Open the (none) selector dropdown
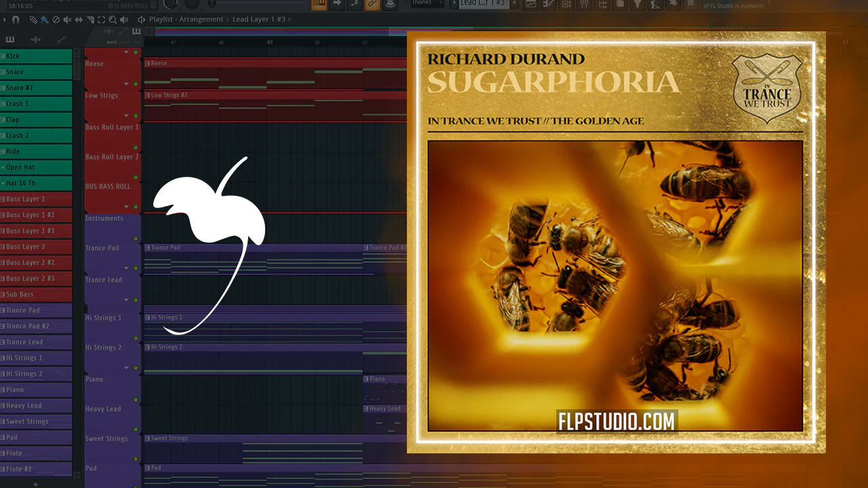This screenshot has height=488, width=868. (x=426, y=3)
